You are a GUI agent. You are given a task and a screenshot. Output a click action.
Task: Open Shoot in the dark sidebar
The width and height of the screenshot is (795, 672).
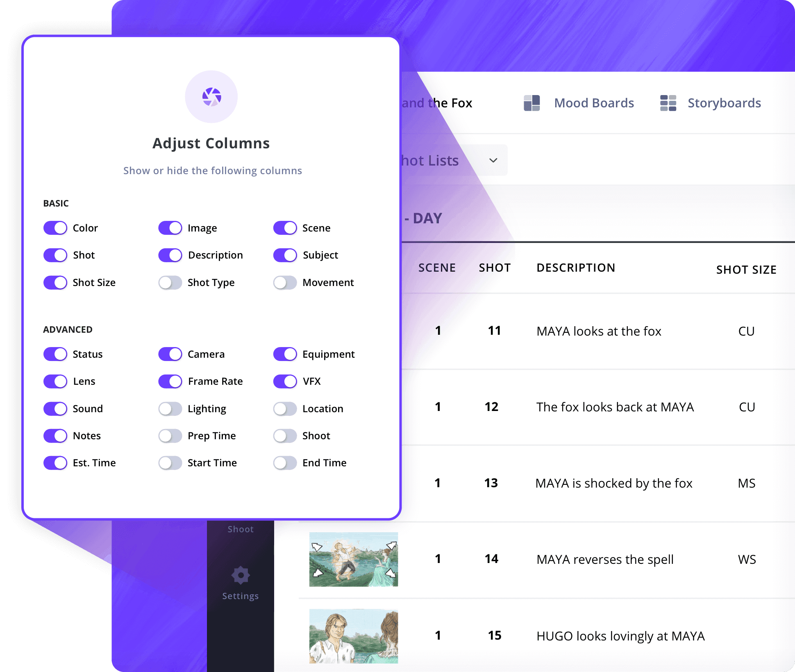coord(241,529)
